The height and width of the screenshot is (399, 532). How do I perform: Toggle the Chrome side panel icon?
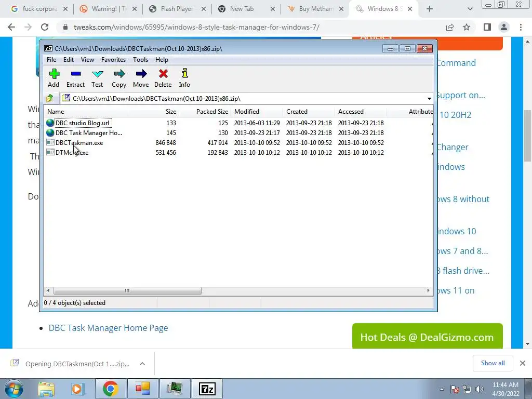click(x=487, y=27)
